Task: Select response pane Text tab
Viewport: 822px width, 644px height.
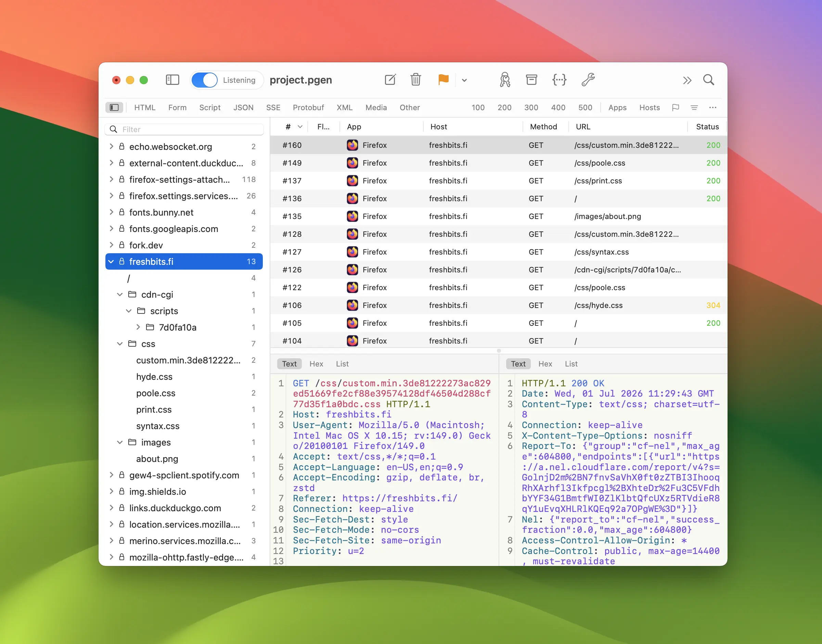Action: click(518, 364)
